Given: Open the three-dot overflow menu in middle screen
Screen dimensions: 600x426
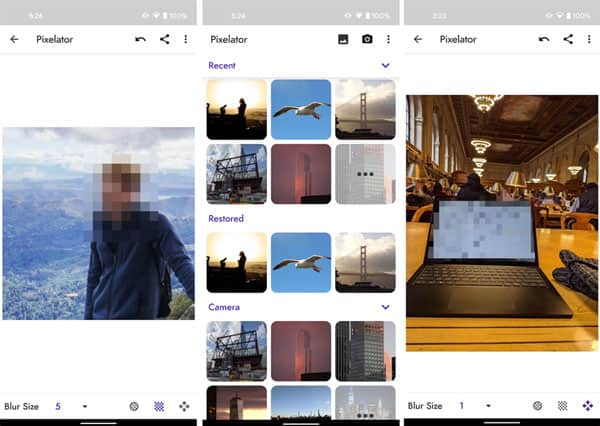Looking at the screenshot, I should (x=388, y=39).
